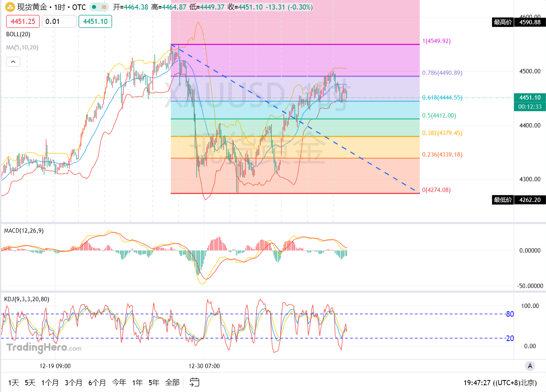Screen dimensions: 546x392
Task: Click Fibonacci level label 0.382(4379.45)
Action: 442,133
